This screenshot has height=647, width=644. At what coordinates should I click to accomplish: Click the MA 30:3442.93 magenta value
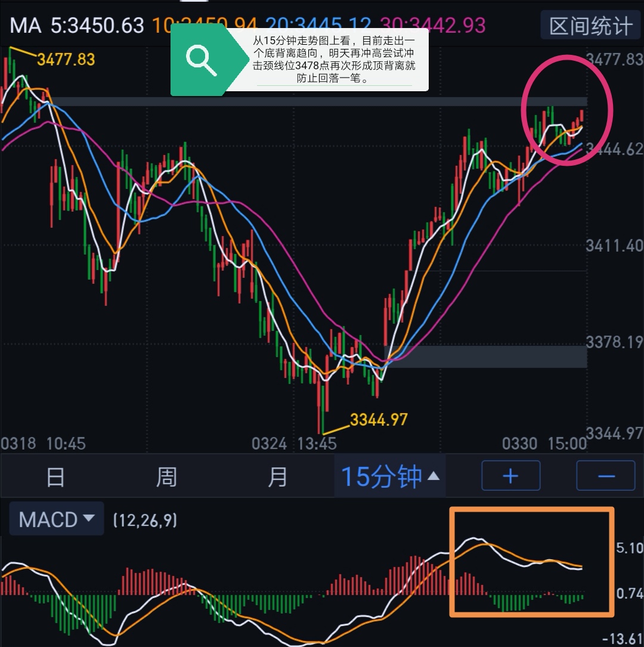click(x=432, y=26)
